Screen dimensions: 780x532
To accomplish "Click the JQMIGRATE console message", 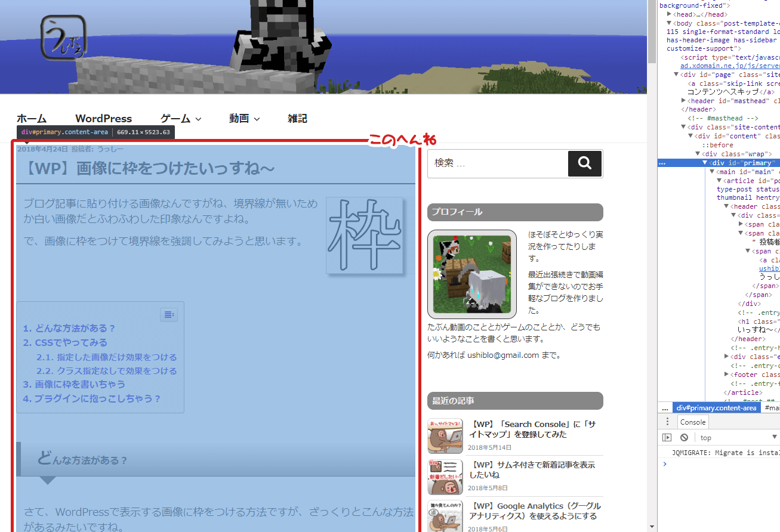I will click(726, 453).
